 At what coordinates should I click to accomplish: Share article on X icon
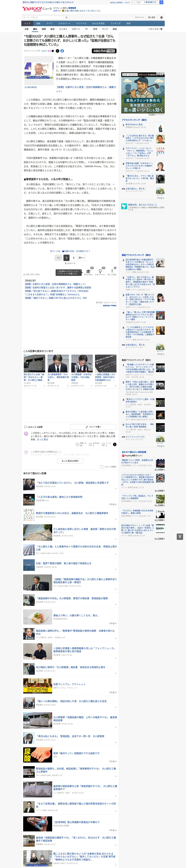(x=57, y=51)
